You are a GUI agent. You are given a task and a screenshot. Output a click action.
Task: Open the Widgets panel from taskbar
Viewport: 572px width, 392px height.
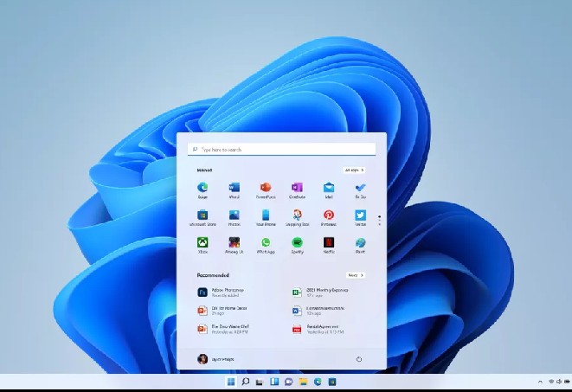click(274, 382)
